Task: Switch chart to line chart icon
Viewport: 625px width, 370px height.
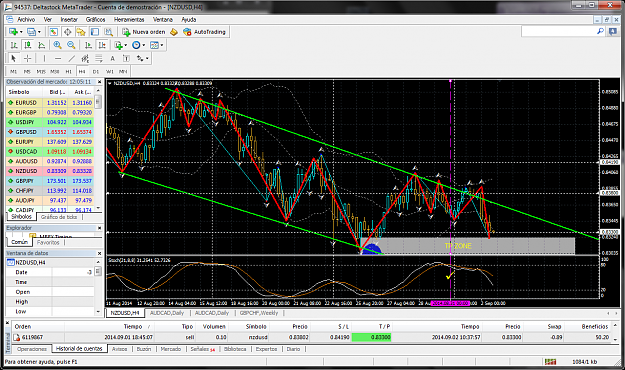Action: 41,45
